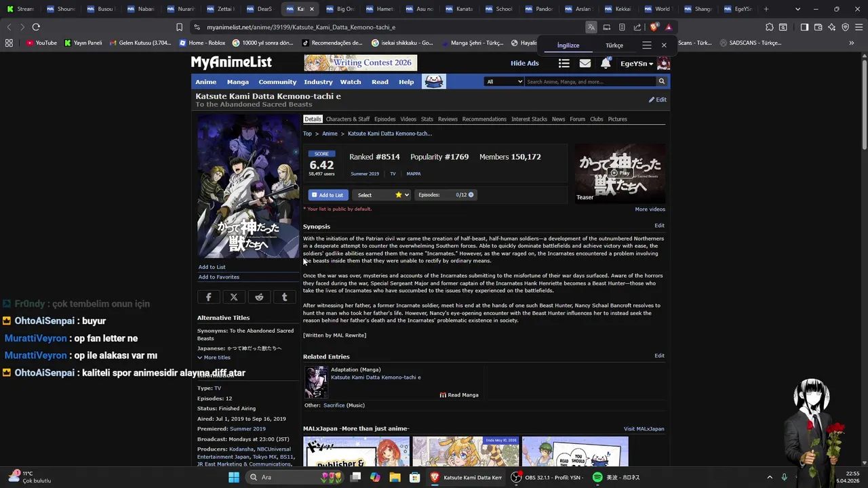The width and height of the screenshot is (868, 488).
Task: Open the Manga menu in MAL navigation
Action: [x=237, y=81]
